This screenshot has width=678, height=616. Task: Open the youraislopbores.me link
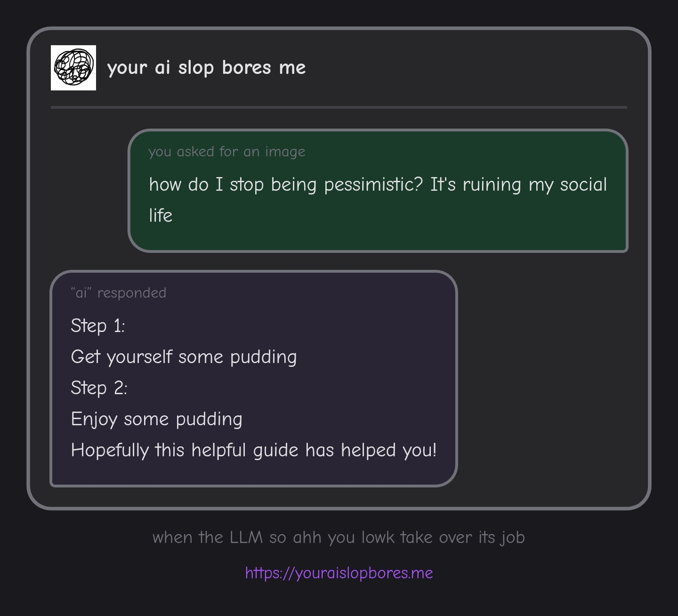(339, 573)
